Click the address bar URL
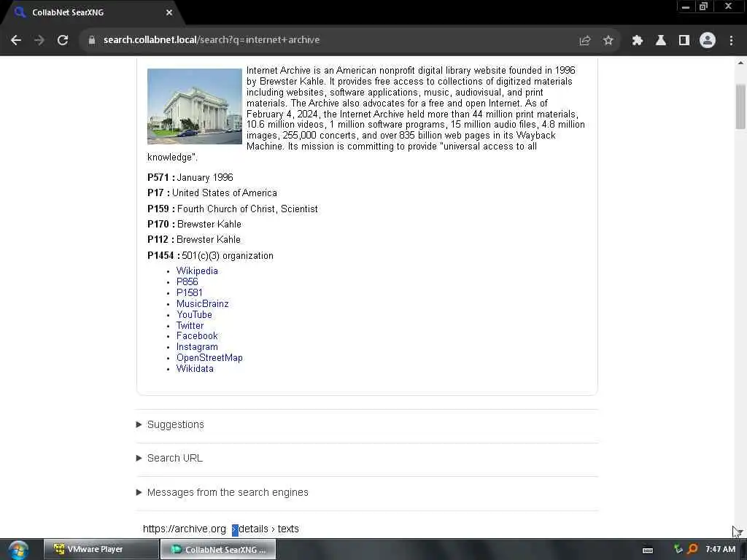747x560 pixels. [212, 40]
